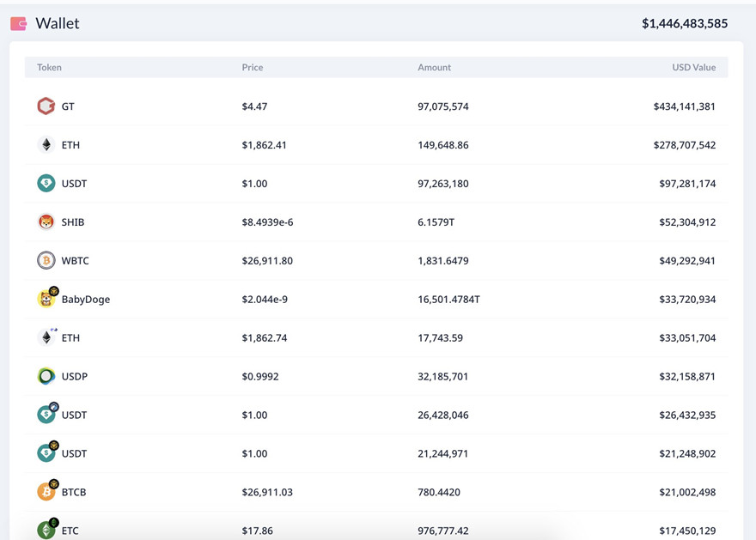Image resolution: width=756 pixels, height=540 pixels.
Task: Click amount 976,777.42
Action: coord(443,531)
